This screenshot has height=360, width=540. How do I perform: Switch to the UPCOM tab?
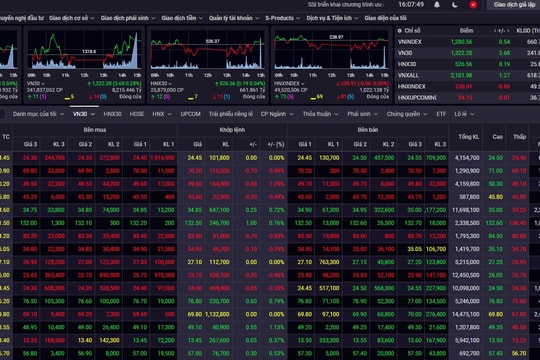(x=190, y=114)
